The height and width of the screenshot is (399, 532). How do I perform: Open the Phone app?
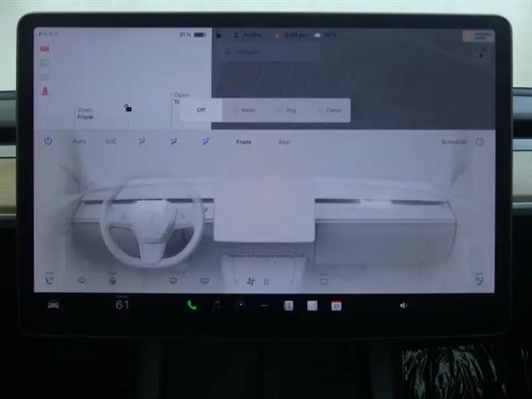click(x=192, y=305)
